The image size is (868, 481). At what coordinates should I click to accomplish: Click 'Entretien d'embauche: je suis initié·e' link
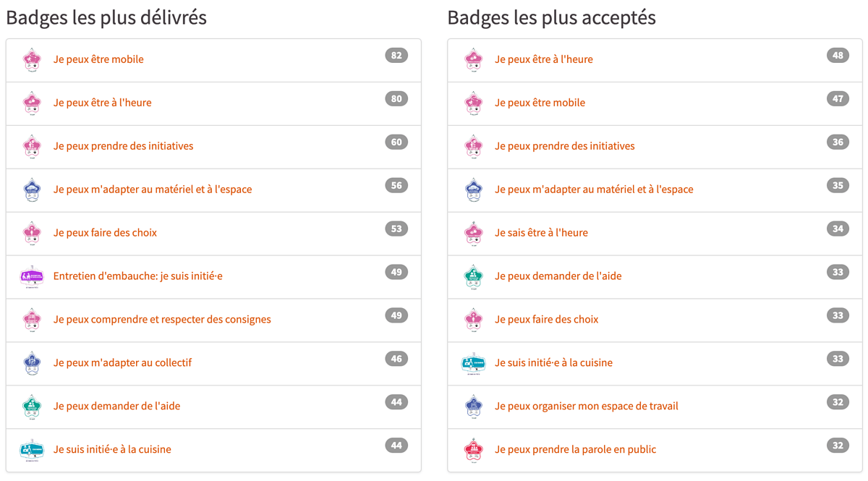(137, 276)
